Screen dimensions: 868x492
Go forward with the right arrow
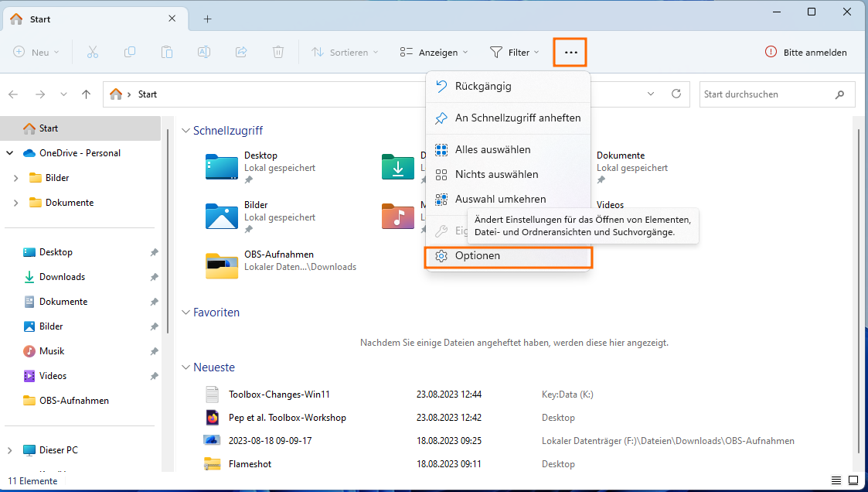(x=40, y=94)
